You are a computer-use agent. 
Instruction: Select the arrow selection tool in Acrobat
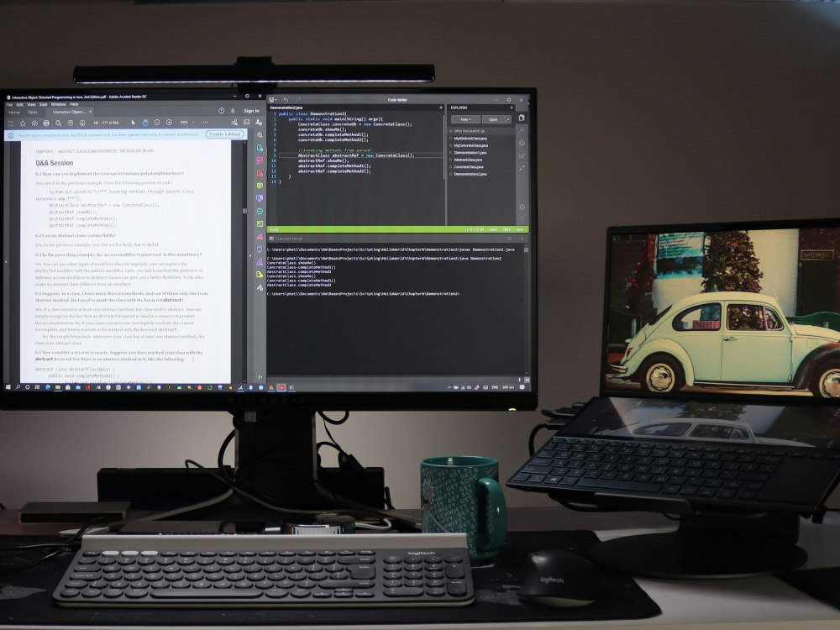point(133,123)
